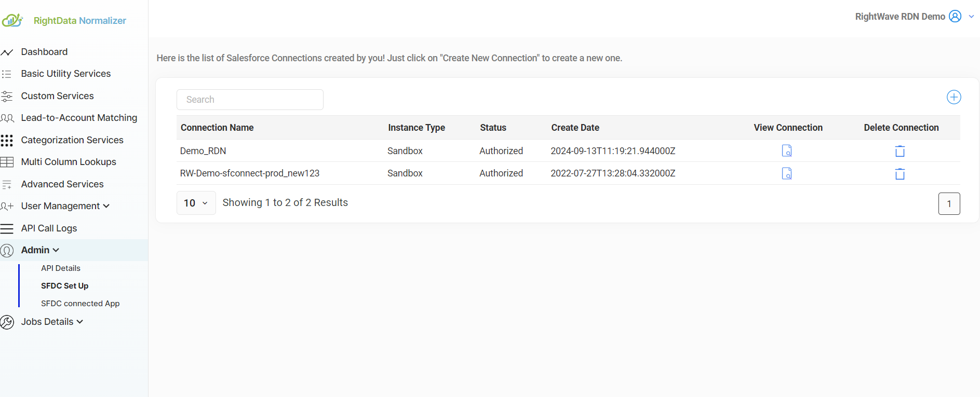Click the Advanced Services icon
The height and width of the screenshot is (397, 980).
(x=7, y=184)
